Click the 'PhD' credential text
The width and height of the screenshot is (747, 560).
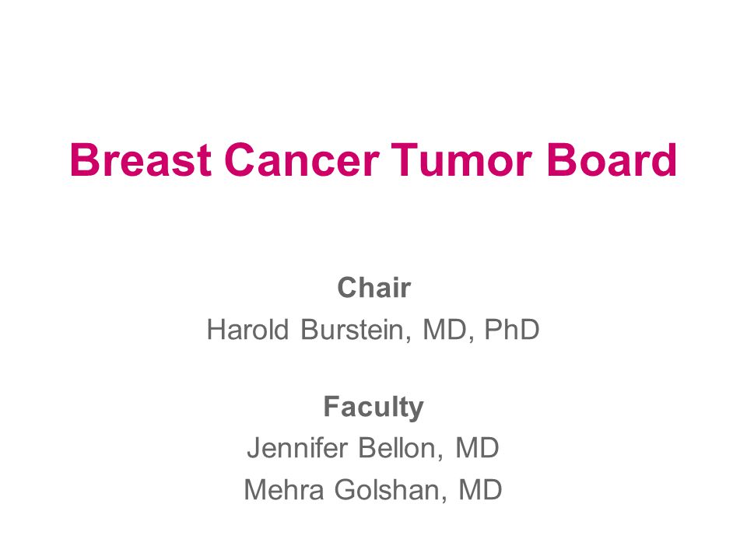click(512, 330)
